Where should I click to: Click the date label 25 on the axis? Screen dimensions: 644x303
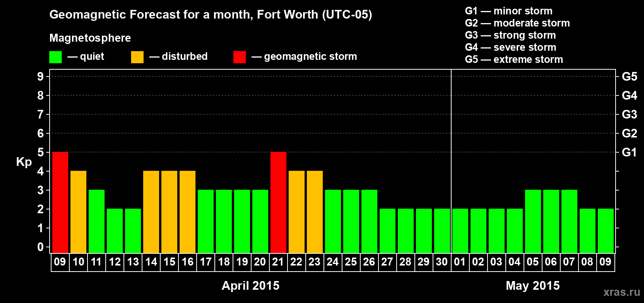(x=351, y=262)
